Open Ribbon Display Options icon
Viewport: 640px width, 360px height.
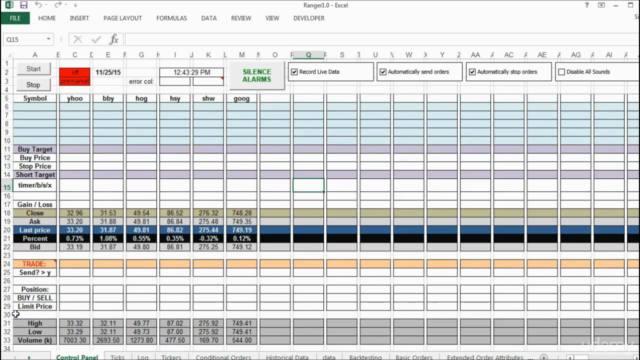point(601,5)
